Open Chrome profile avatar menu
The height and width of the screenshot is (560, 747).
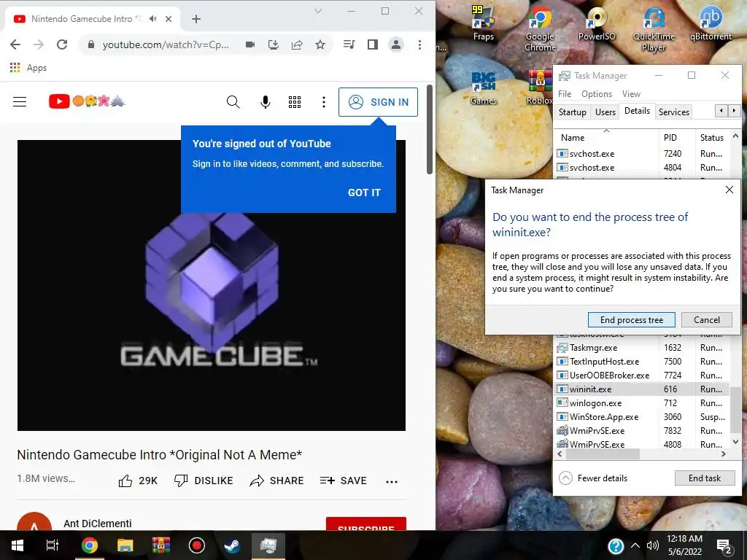[396, 44]
